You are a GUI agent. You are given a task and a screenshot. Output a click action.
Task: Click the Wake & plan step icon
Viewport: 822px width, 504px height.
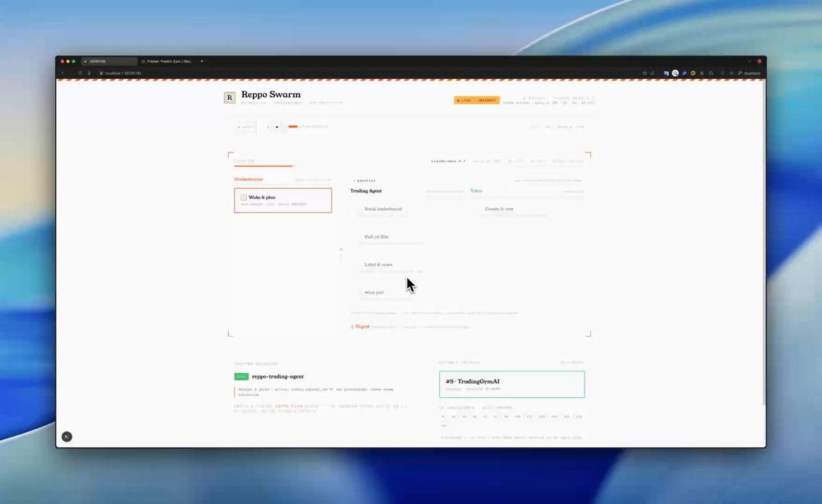click(243, 197)
